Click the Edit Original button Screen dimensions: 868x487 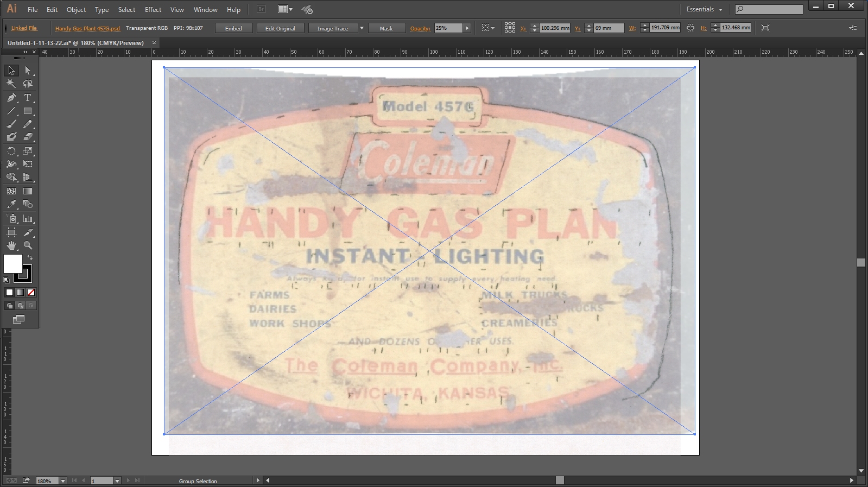pyautogui.click(x=280, y=28)
